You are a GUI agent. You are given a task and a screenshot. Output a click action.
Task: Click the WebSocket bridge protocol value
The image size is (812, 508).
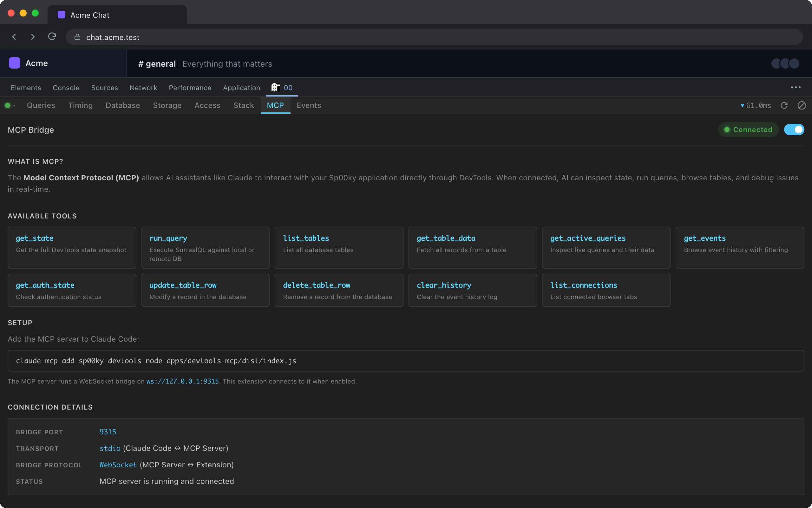(x=118, y=465)
